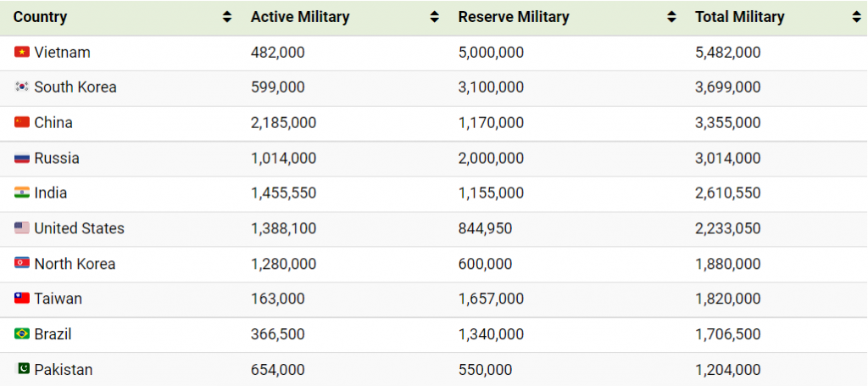This screenshot has height=386, width=868.
Task: Click the Taiwan flag icon
Action: click(22, 299)
